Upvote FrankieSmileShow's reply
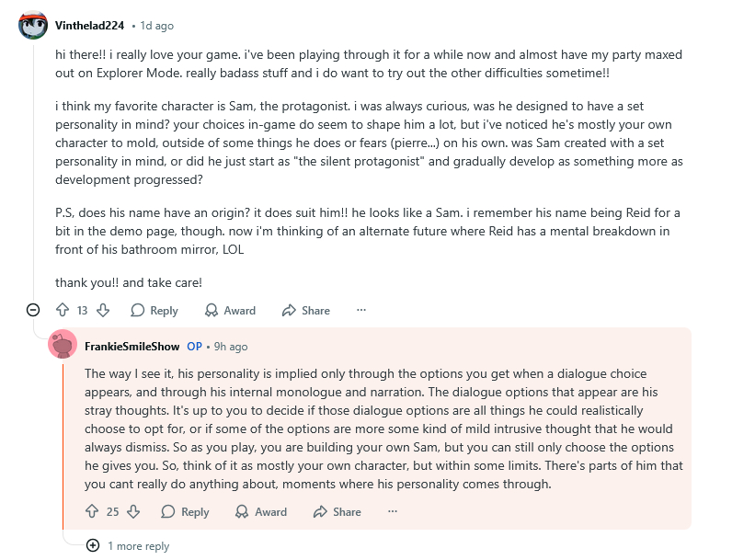Image resolution: width=732 pixels, height=560 pixels. [92, 512]
